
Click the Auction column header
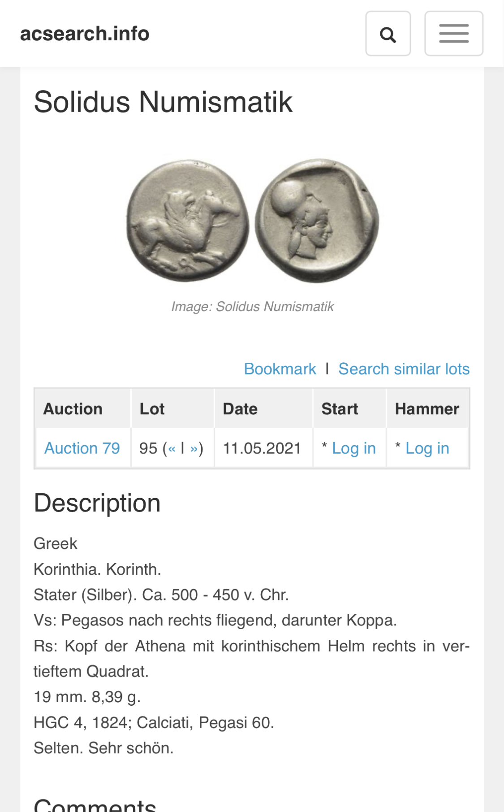tap(73, 409)
